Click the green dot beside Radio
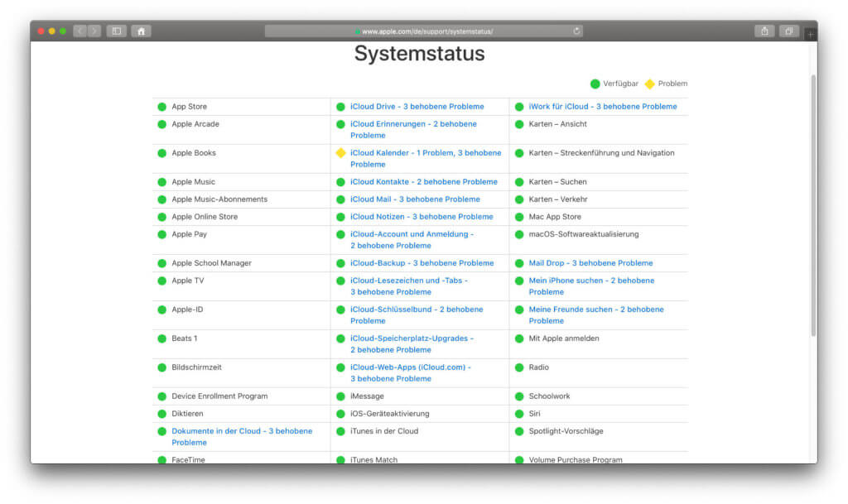 click(519, 367)
